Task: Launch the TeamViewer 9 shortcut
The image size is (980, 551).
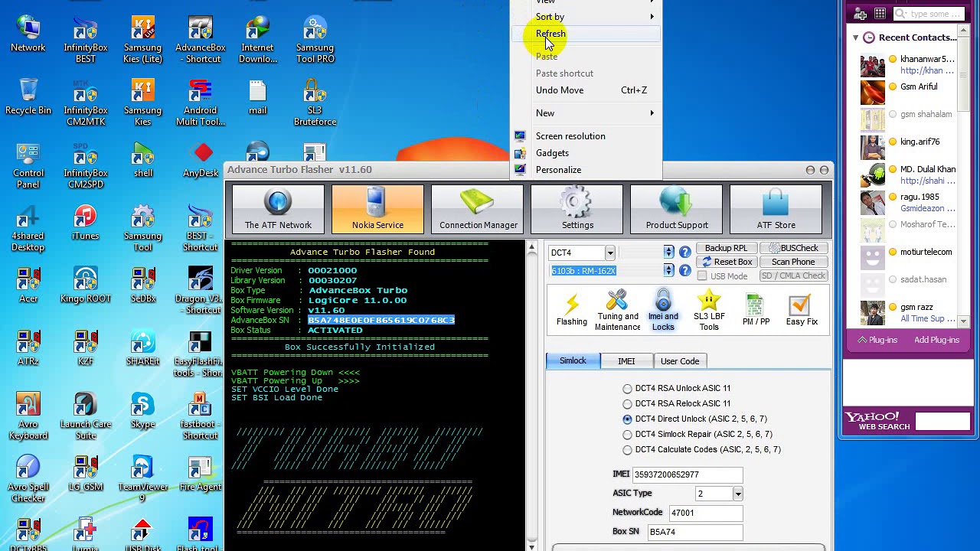Action: 142,480
